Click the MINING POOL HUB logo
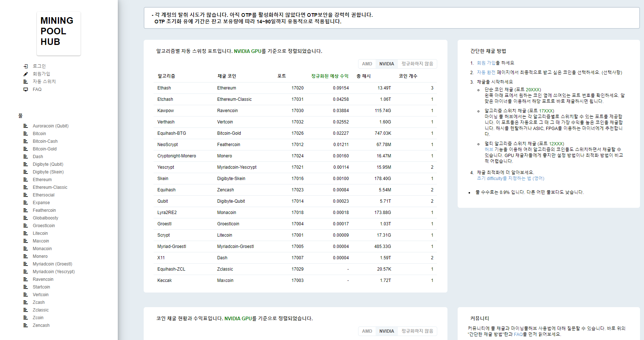Viewport: 644px width, 340px height. 58,33
